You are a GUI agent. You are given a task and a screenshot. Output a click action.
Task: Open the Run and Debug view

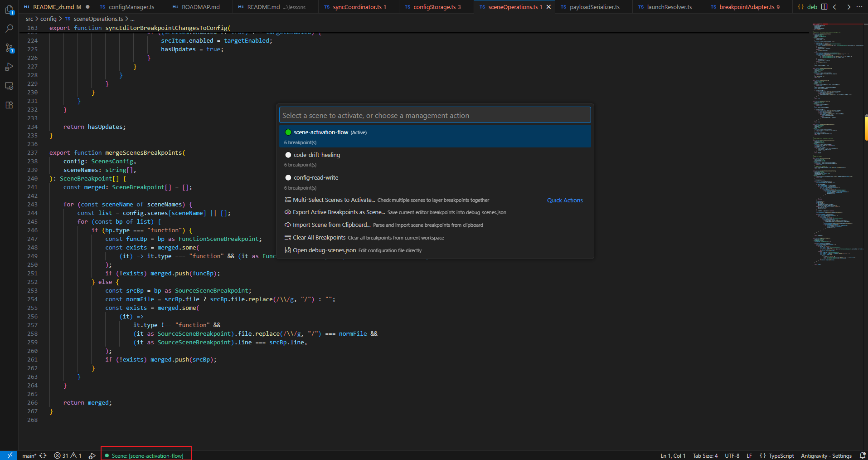pyautogui.click(x=9, y=67)
